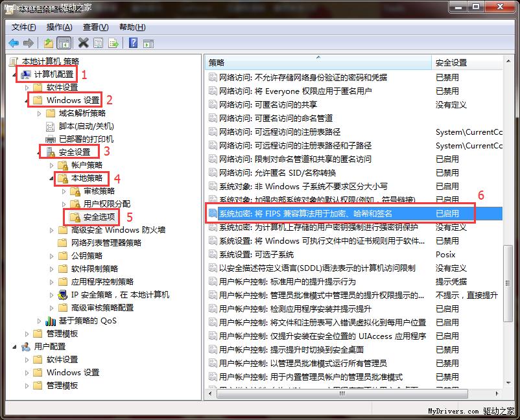Screen dimensions: 520x420
Task: Sort by the 策略 column header
Action: click(318, 63)
